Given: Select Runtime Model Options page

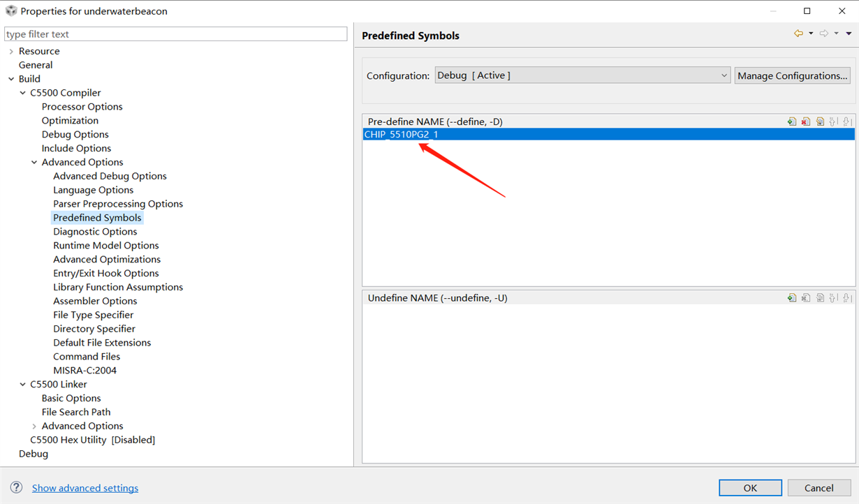Looking at the screenshot, I should click(x=106, y=246).
